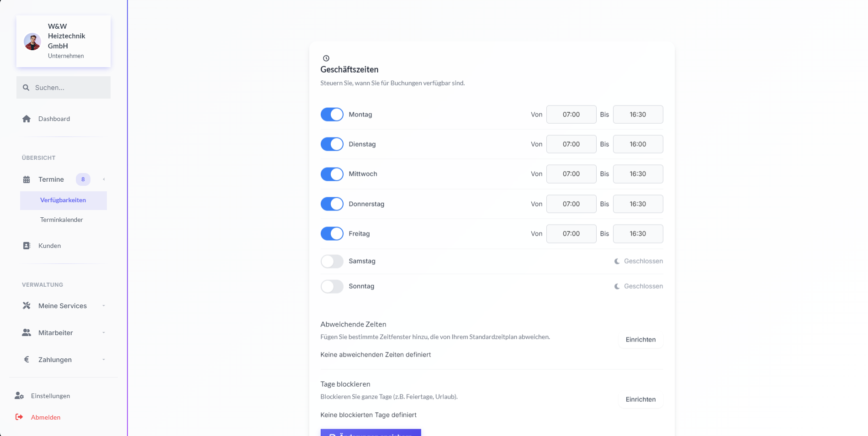Click the Zahlungen euro icon
The width and height of the screenshot is (868, 436).
click(26, 360)
